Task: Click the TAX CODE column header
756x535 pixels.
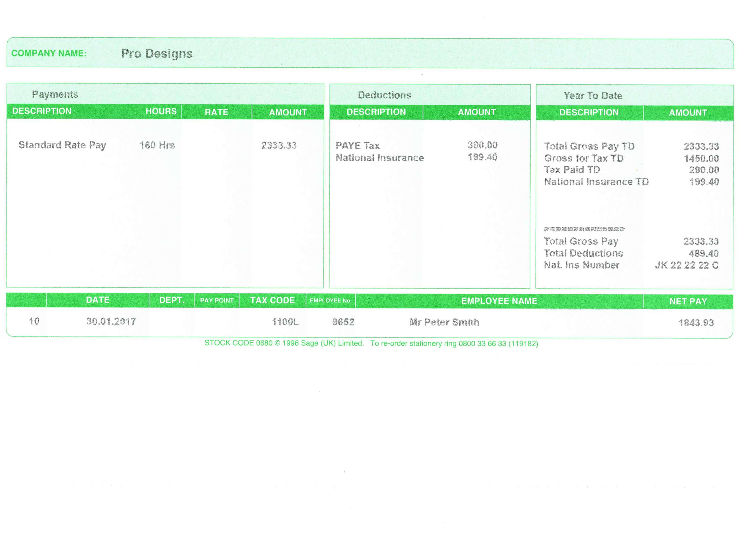Action: (x=272, y=300)
